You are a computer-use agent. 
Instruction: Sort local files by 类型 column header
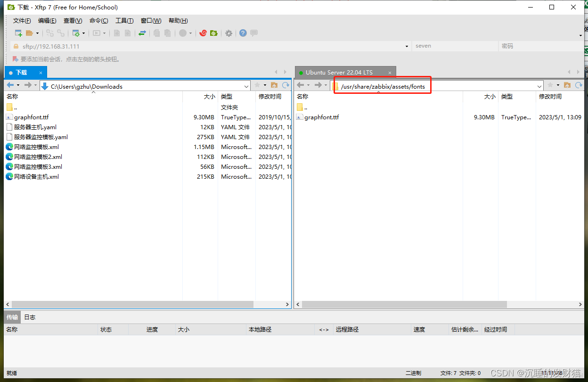tap(237, 96)
